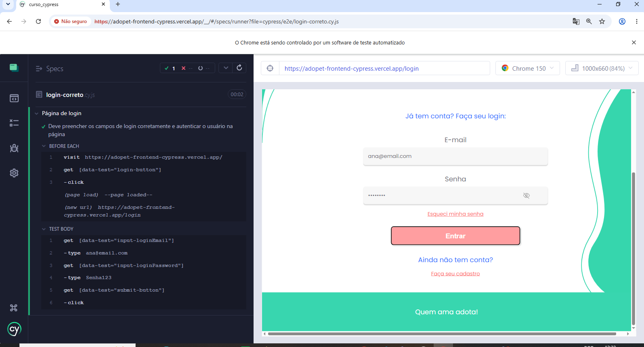Open keyboard shortcuts command icon

(14, 308)
